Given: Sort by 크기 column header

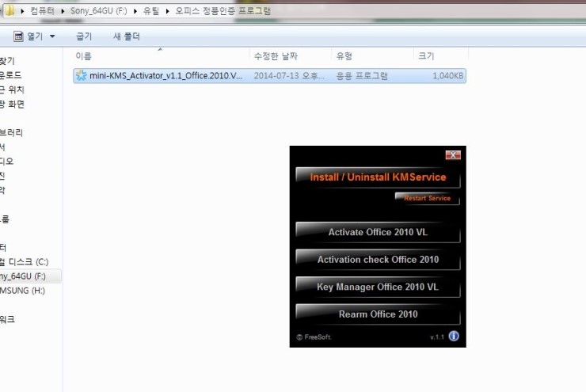Looking at the screenshot, I should tap(426, 56).
